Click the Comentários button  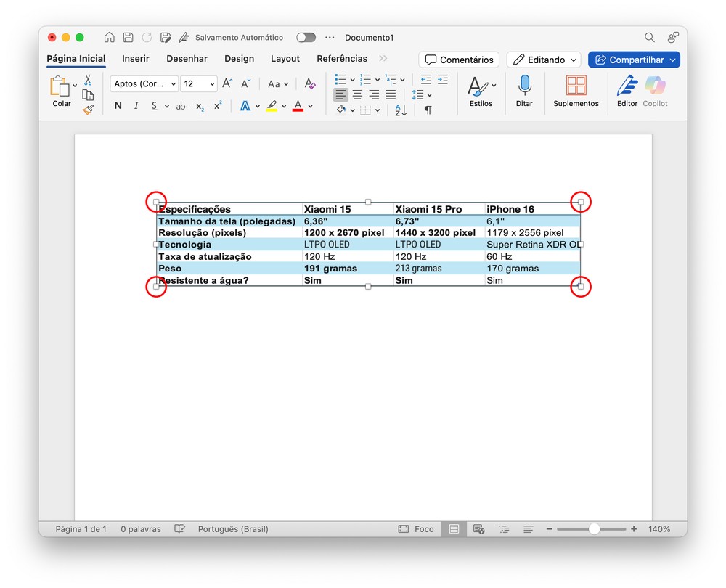pos(459,60)
